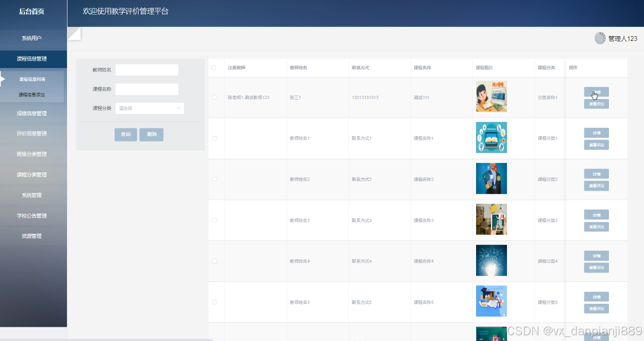Screen dimensions: 644x341
Task: Click 详情 button for row 教师姓名3
Action: (596, 215)
